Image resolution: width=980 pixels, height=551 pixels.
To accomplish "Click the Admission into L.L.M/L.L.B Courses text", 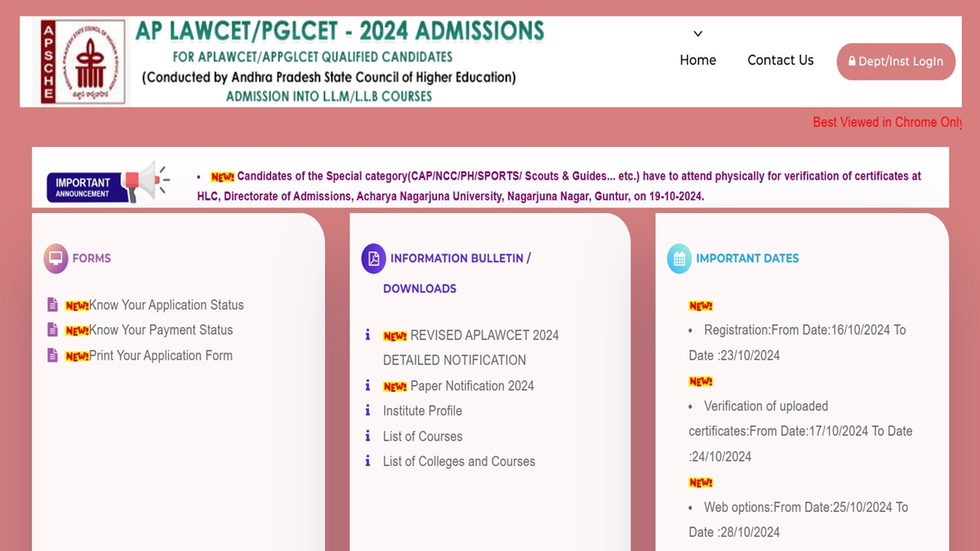I will tap(329, 96).
